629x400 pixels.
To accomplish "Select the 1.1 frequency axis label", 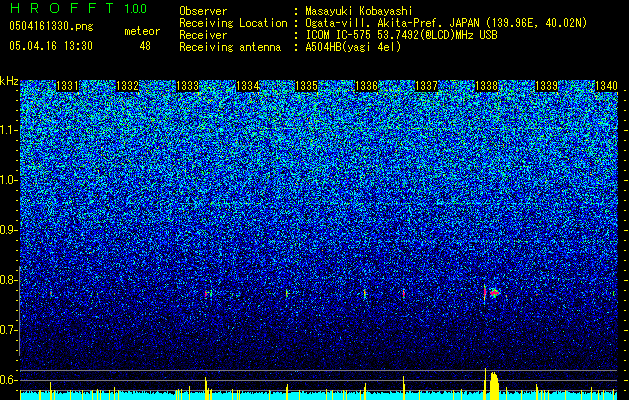I will click(x=8, y=130).
